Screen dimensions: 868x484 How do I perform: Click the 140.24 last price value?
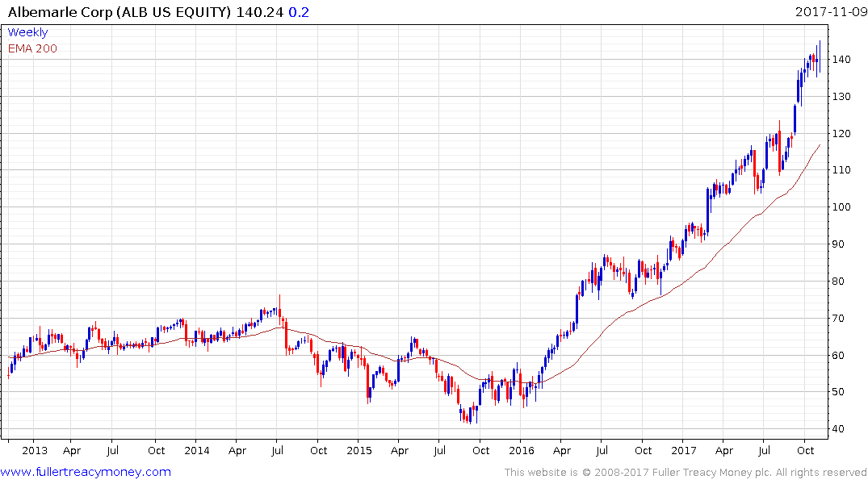click(260, 12)
